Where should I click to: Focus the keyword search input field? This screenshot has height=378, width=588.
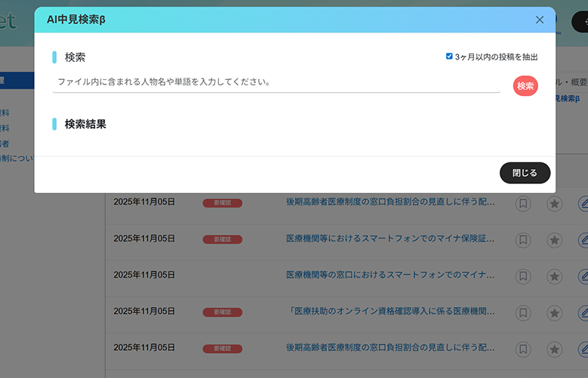276,81
